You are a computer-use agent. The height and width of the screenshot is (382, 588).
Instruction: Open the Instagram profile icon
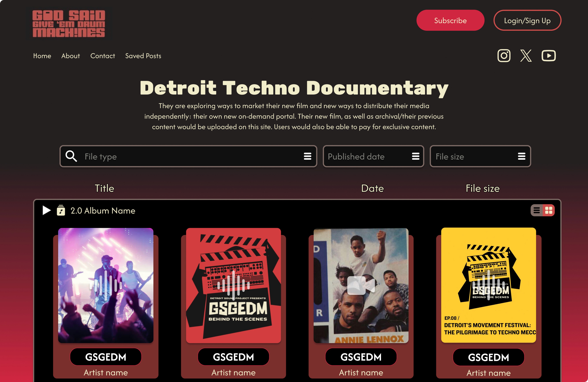504,56
